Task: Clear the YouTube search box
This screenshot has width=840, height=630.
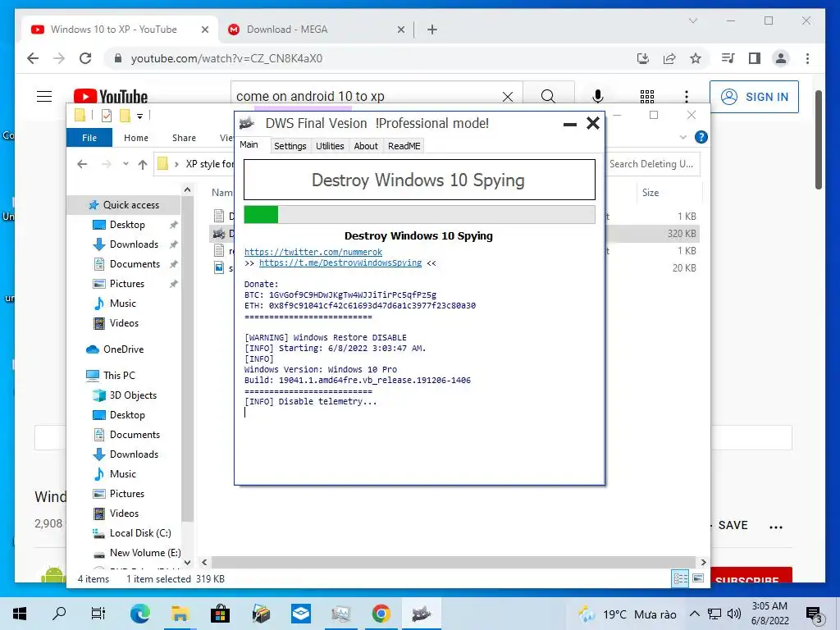Action: tap(507, 97)
